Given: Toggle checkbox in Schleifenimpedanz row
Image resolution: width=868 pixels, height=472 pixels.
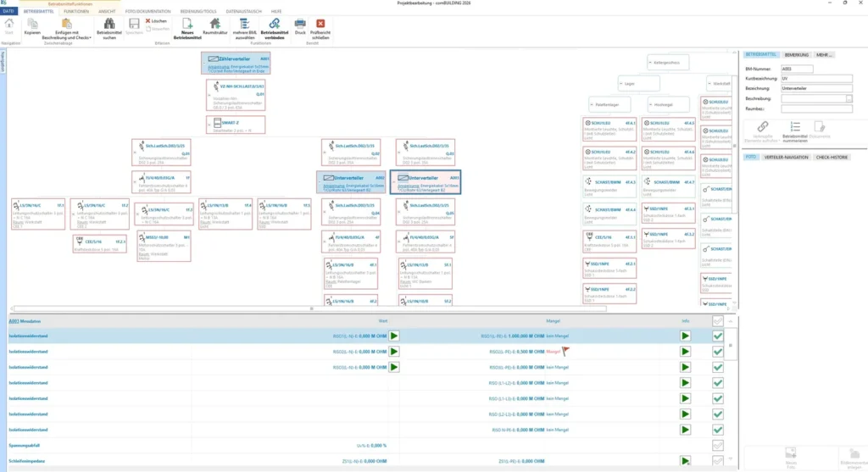Looking at the screenshot, I should click(x=718, y=461).
